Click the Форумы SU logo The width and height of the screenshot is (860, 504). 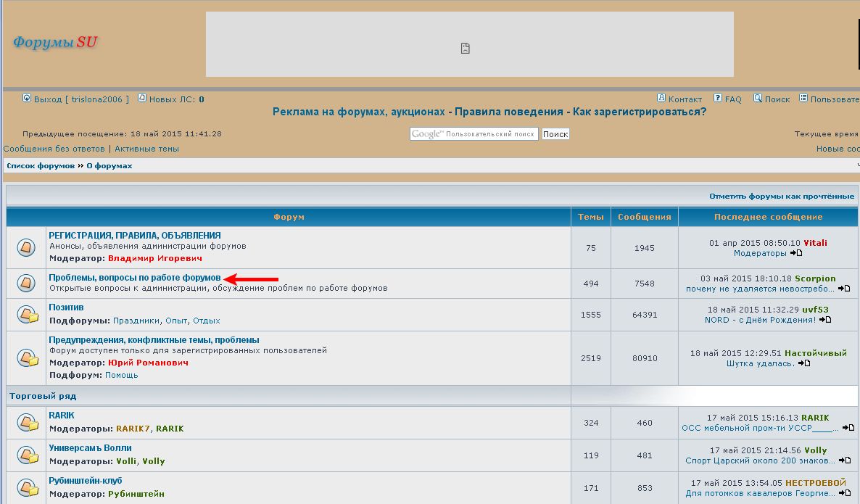point(55,42)
